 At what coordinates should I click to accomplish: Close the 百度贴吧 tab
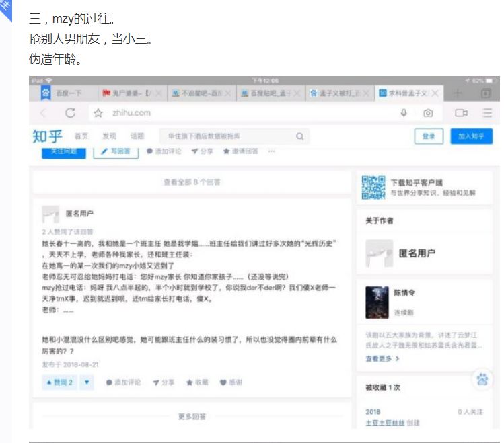(297, 93)
